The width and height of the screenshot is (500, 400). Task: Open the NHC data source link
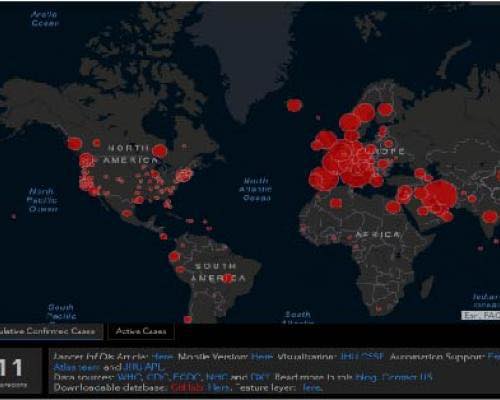tap(217, 378)
